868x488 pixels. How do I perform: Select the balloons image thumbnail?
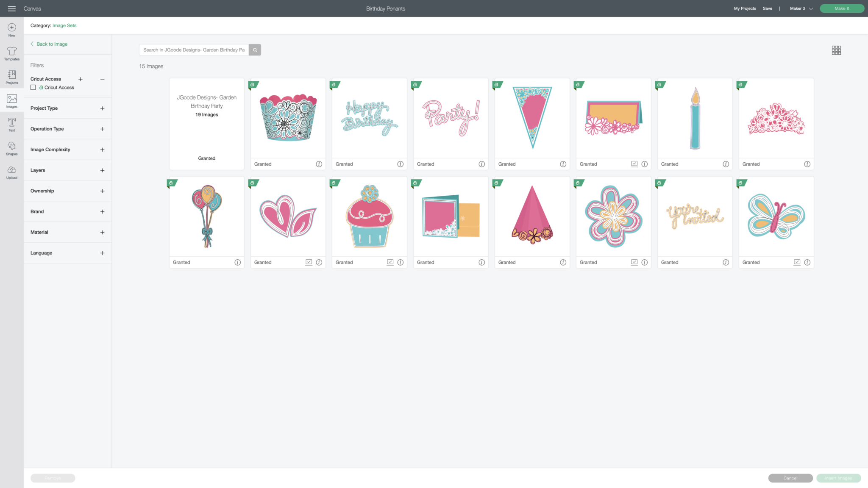tap(207, 216)
